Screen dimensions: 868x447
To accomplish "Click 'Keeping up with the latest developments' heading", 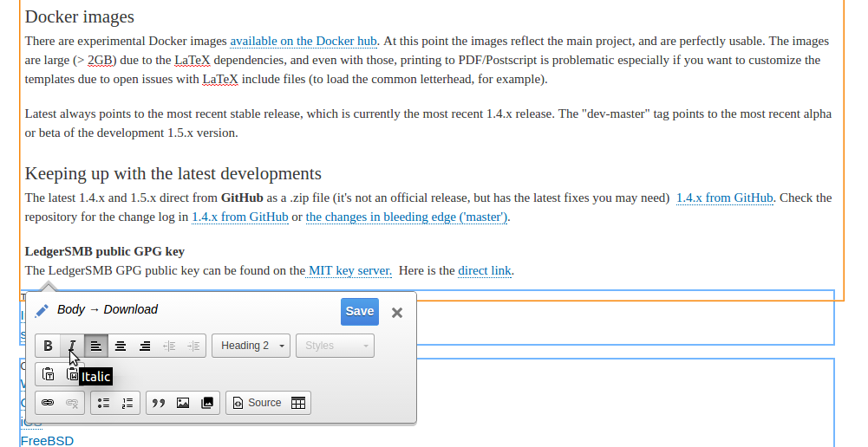I will [173, 174].
